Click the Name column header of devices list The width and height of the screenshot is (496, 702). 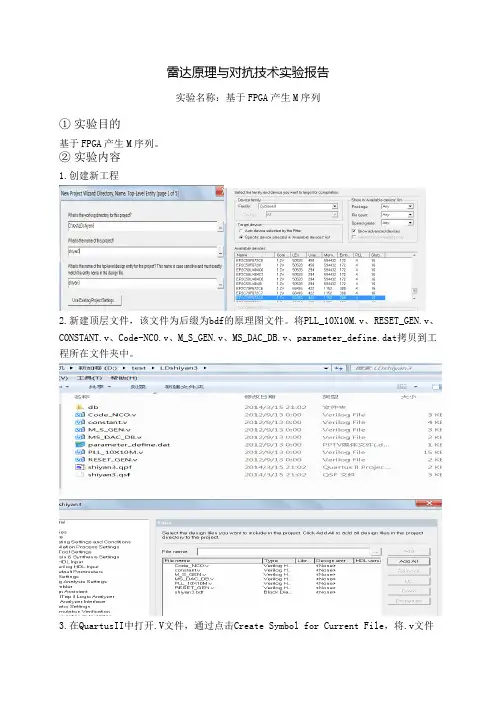[x=255, y=255]
